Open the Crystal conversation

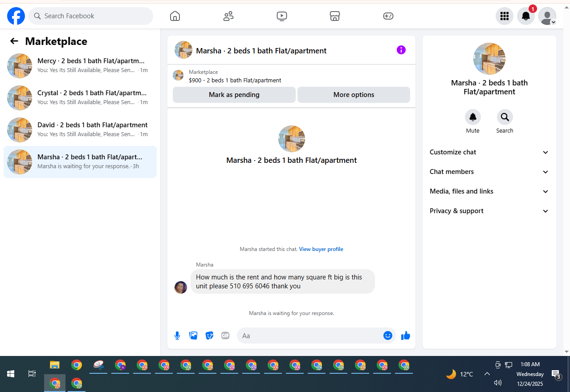pyautogui.click(x=80, y=98)
